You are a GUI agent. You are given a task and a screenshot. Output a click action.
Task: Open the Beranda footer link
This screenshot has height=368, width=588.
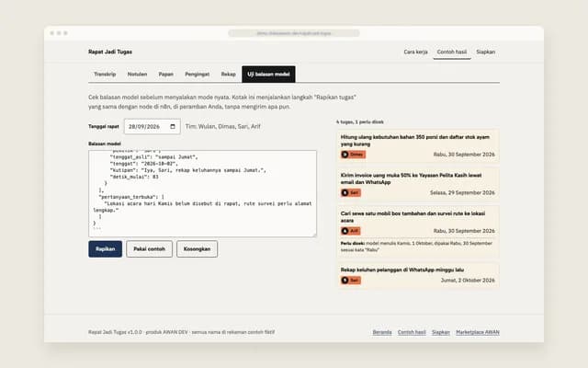click(x=382, y=332)
